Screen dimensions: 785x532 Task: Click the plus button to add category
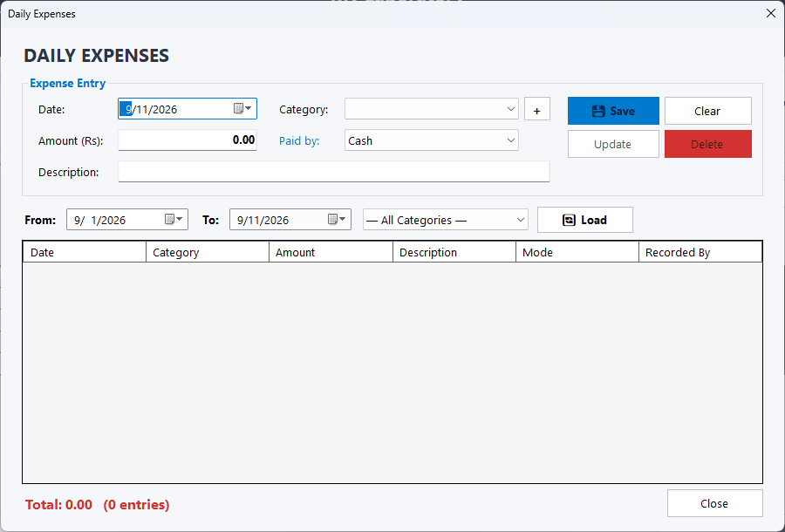[x=537, y=109]
